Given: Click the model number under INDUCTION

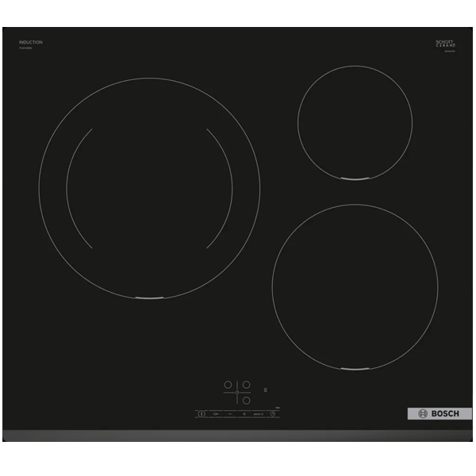Looking at the screenshot, I should (x=25, y=48).
